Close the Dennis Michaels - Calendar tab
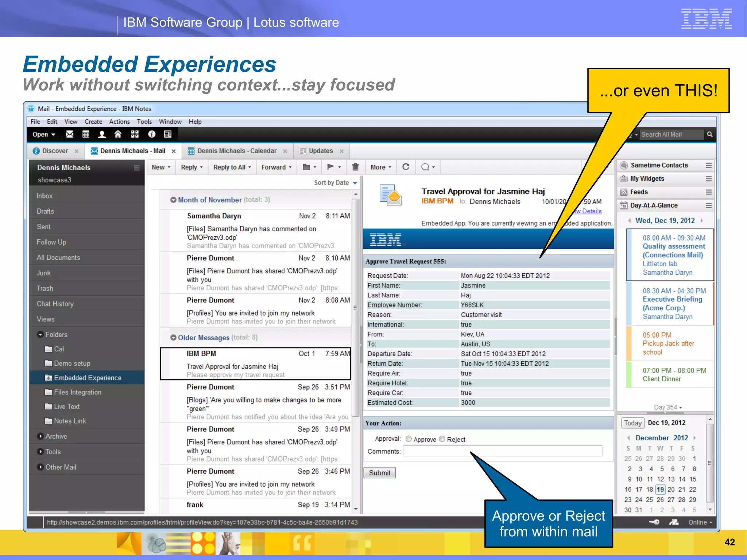The height and width of the screenshot is (560, 747). point(285,151)
